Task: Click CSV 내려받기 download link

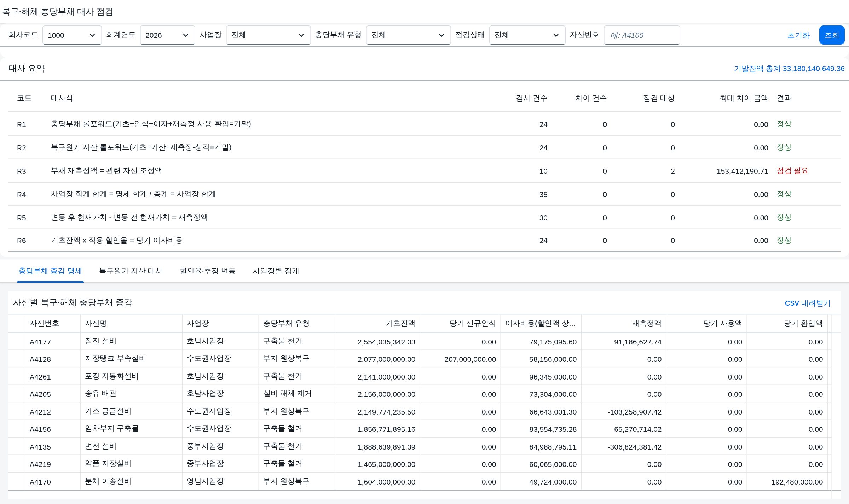Action: [807, 303]
